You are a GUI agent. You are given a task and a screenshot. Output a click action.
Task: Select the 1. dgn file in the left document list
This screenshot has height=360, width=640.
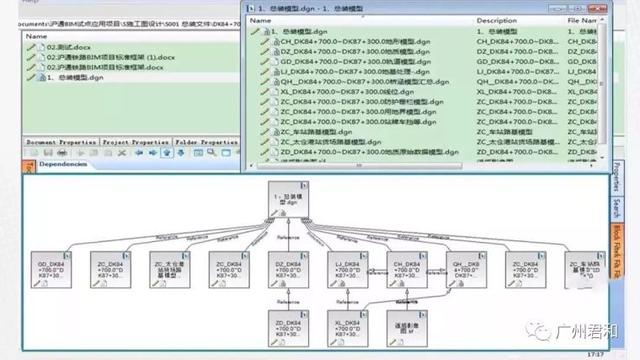pos(76,78)
